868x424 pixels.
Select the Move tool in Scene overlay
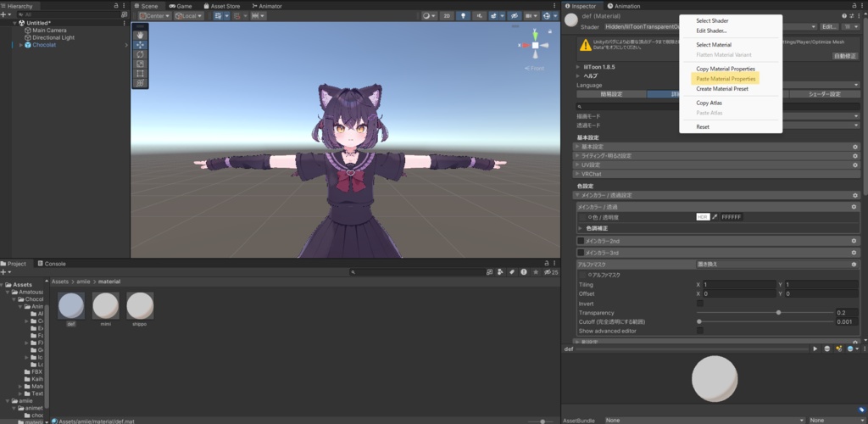140,45
